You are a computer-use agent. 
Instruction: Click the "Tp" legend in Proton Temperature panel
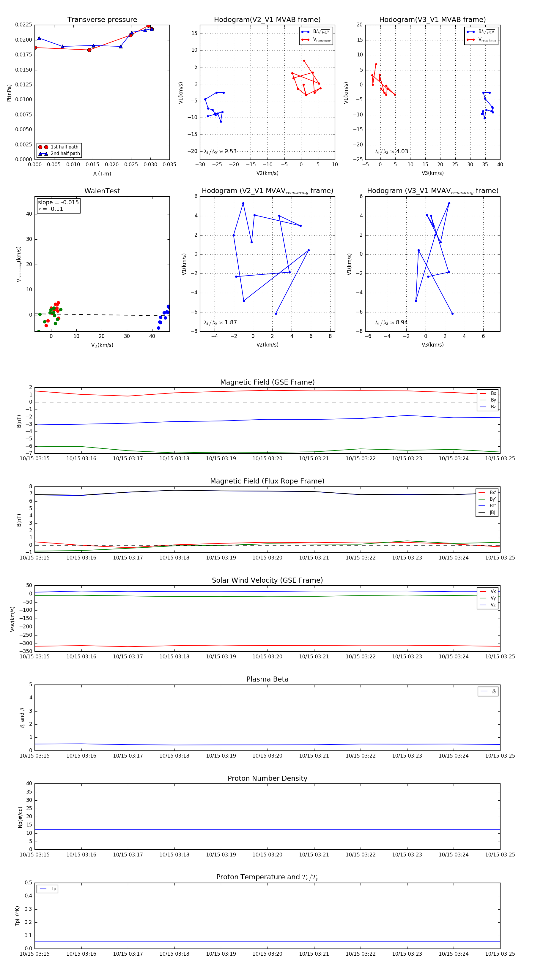48,889
